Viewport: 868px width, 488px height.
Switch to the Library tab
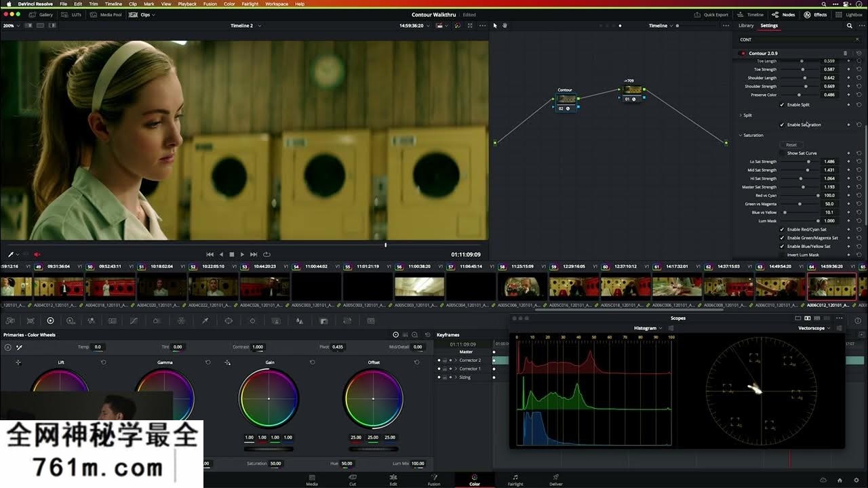(x=746, y=26)
